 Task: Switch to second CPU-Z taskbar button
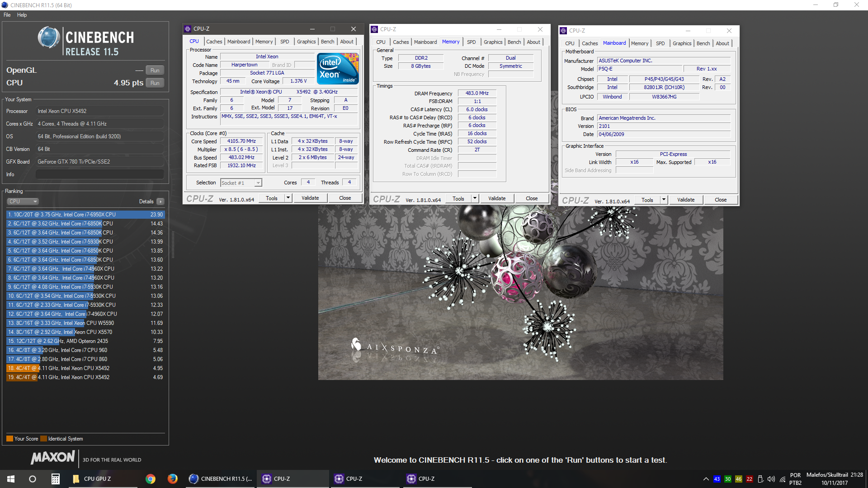pyautogui.click(x=365, y=479)
